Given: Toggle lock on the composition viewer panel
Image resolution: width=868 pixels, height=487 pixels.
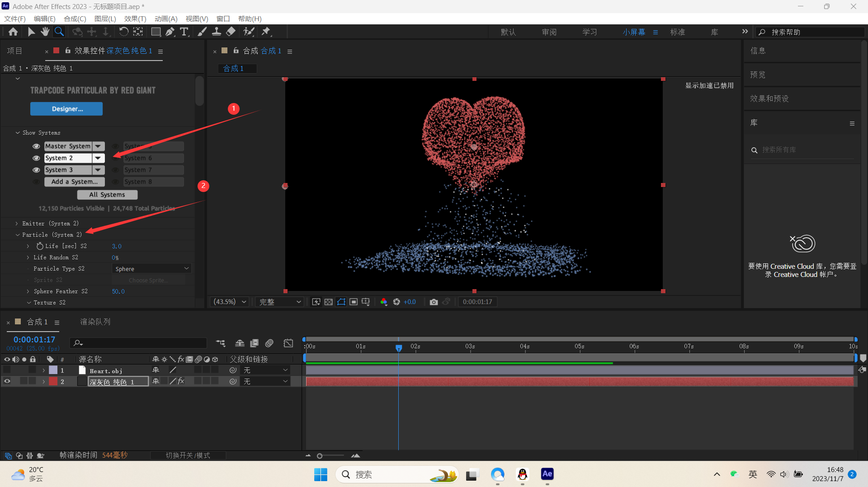Looking at the screenshot, I should 236,51.
